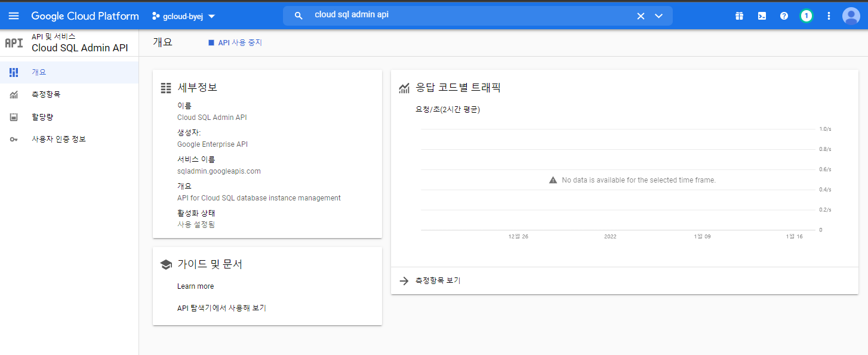The width and height of the screenshot is (868, 355).
Task: Click the API logo icon in sidebar
Action: point(14,42)
